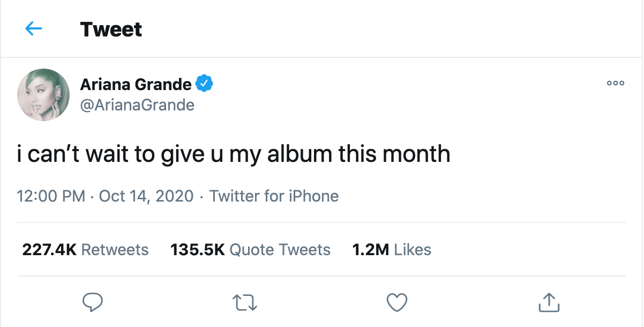Click the Tweet page header title

111,29
